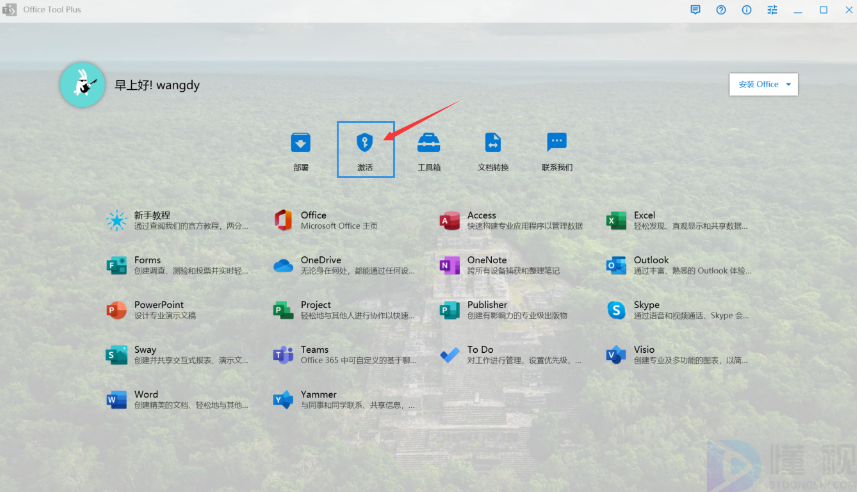Click the Office Tool Plus logo in title bar
Image resolution: width=857 pixels, height=492 pixels.
click(9, 10)
